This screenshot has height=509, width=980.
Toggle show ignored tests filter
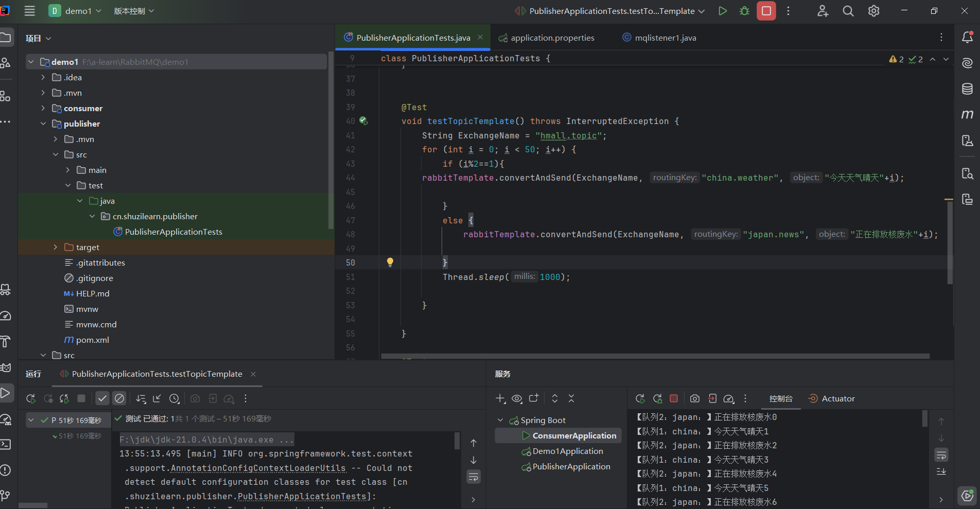click(119, 398)
